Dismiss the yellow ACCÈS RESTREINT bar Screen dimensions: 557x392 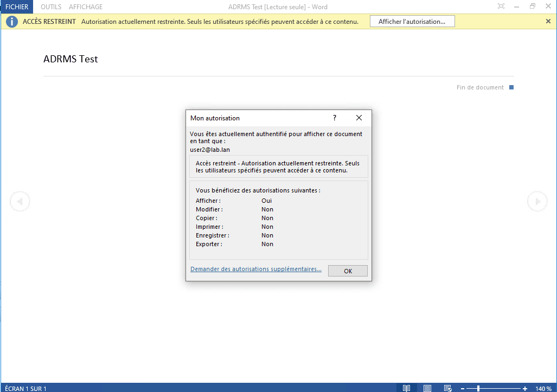pos(548,21)
